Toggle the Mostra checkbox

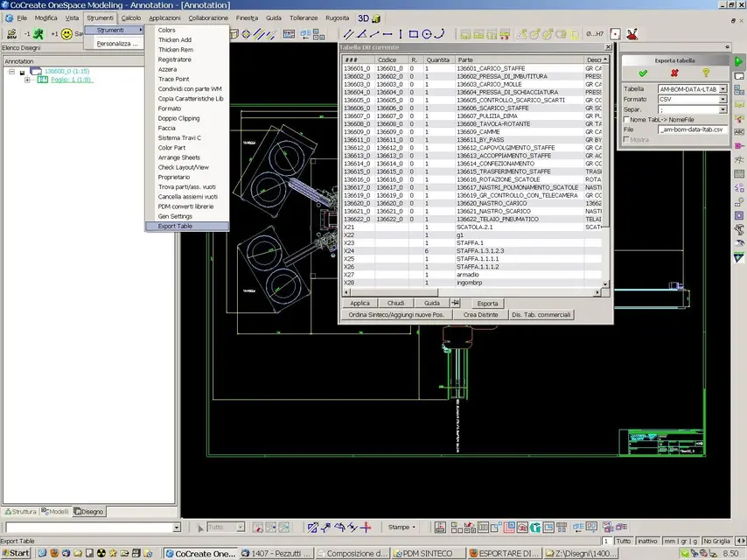click(626, 140)
